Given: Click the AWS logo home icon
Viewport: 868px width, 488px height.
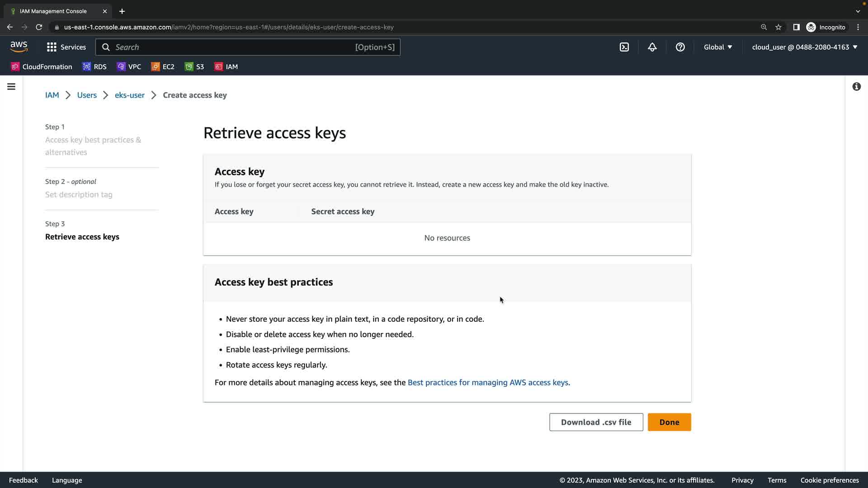Looking at the screenshot, I should 19,47.
